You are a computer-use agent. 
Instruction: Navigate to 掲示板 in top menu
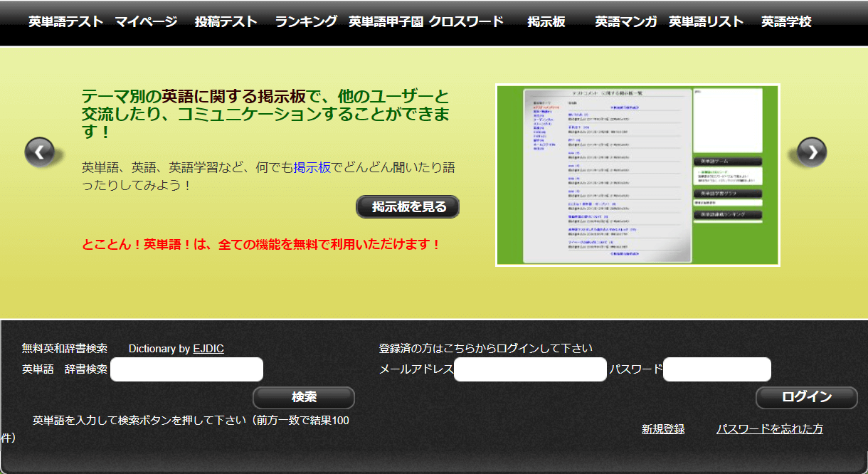click(546, 21)
